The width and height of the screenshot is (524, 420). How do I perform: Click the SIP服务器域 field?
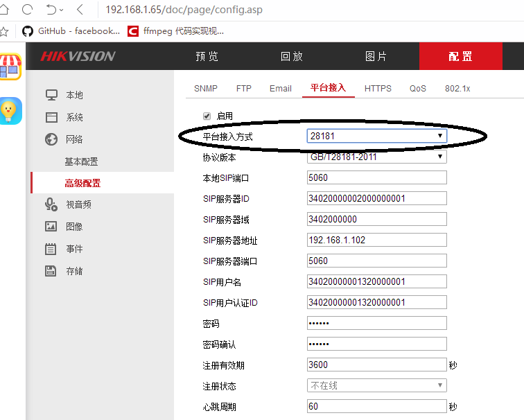click(376, 219)
